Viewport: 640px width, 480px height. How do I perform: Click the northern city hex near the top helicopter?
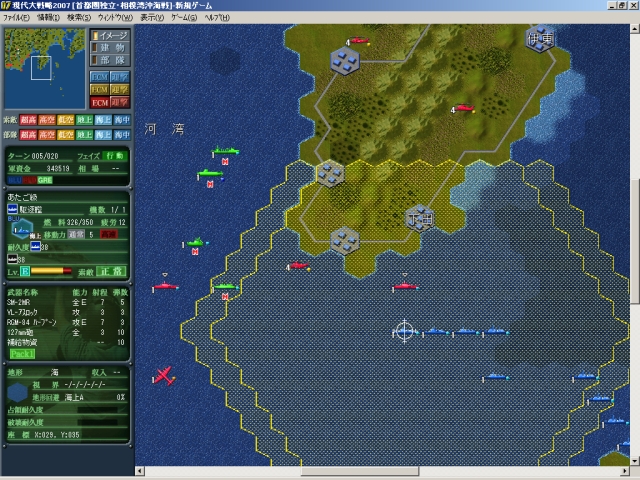345,61
